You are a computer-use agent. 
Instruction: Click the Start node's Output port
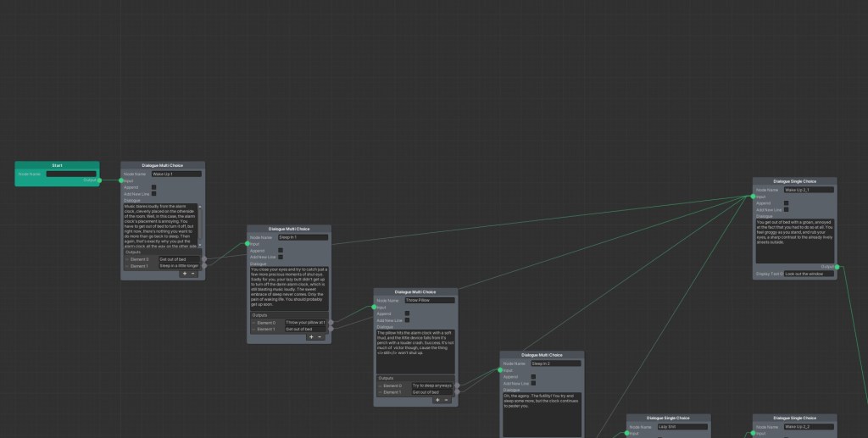tap(99, 180)
